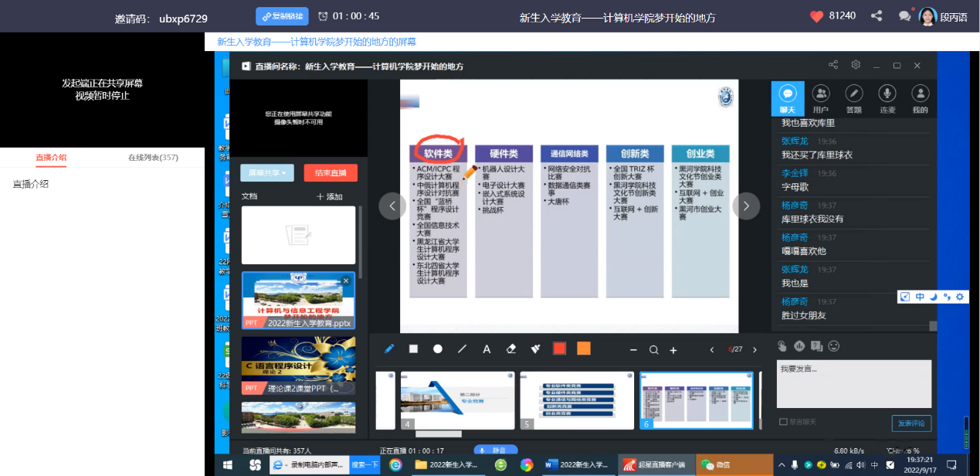Open slide 5 thumbnail

pos(577,399)
